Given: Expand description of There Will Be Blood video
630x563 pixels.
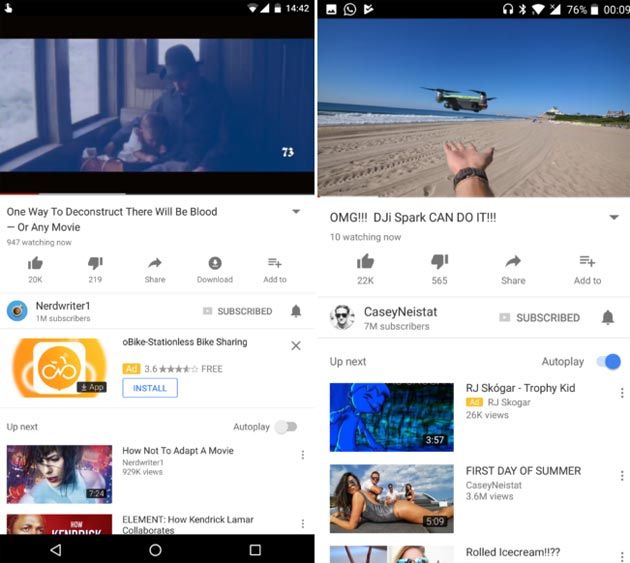Looking at the screenshot, I should point(296,211).
